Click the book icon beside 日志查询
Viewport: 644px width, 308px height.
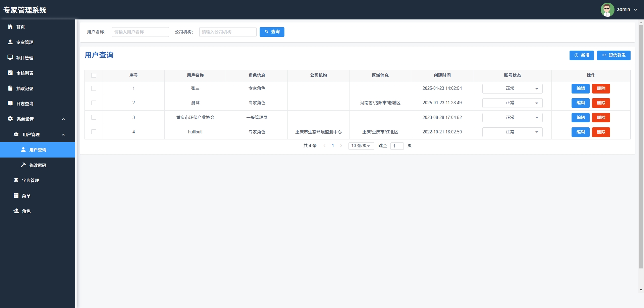click(x=10, y=103)
